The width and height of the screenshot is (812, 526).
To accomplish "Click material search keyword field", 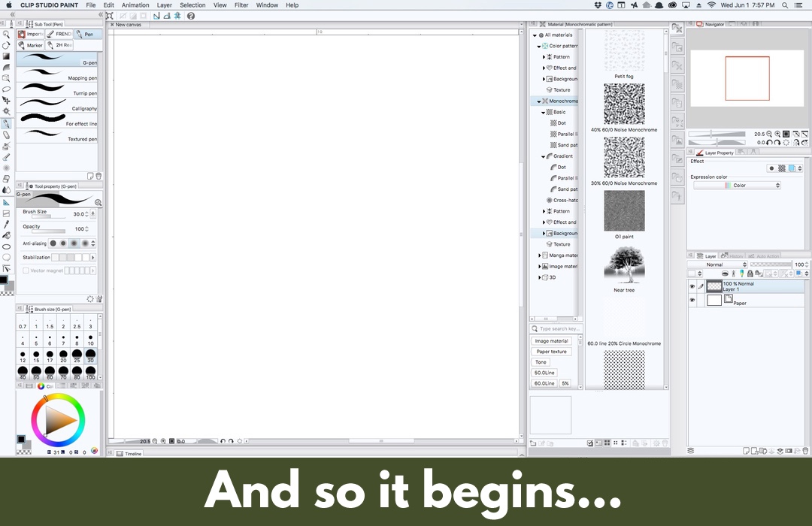I will tap(556, 329).
